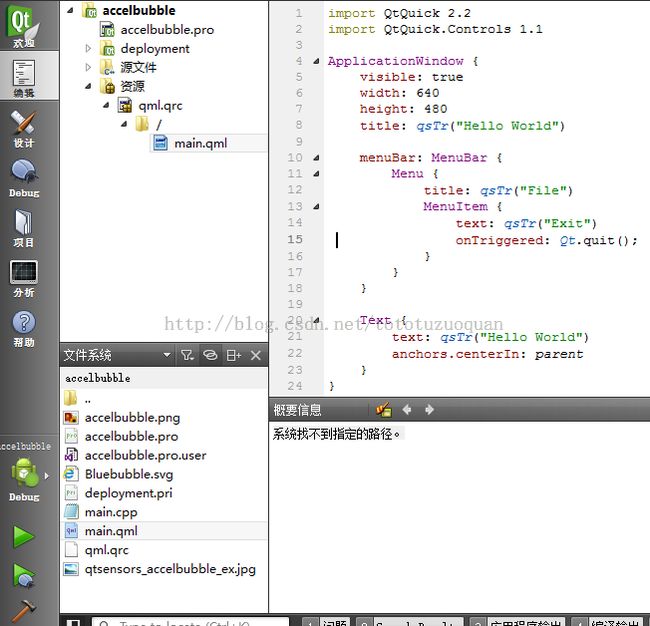Viewport: 650px width, 626px height.
Task: Click the 系统找不到指定的路径 message
Action: point(336,434)
